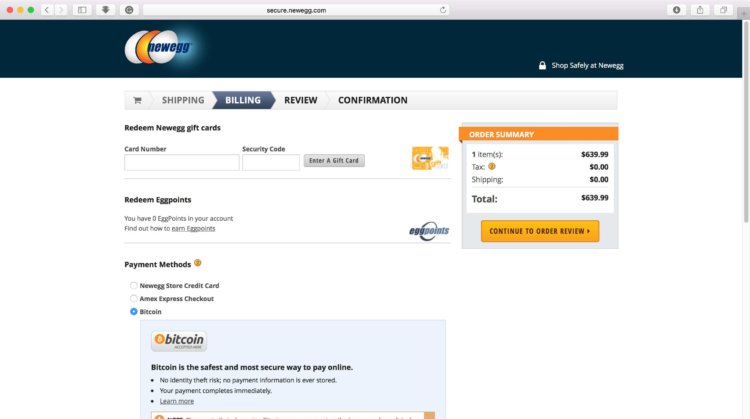Click the Tax info question icon
The height and width of the screenshot is (419, 750).
click(x=492, y=166)
